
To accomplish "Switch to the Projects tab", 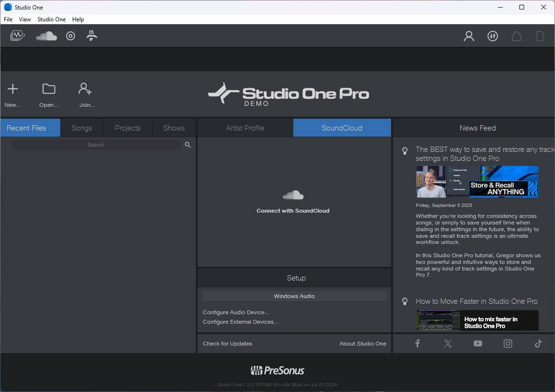I will pos(128,128).
